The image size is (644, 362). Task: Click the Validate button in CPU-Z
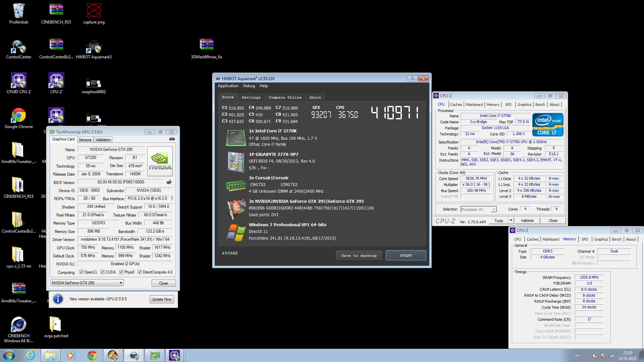pyautogui.click(x=527, y=221)
